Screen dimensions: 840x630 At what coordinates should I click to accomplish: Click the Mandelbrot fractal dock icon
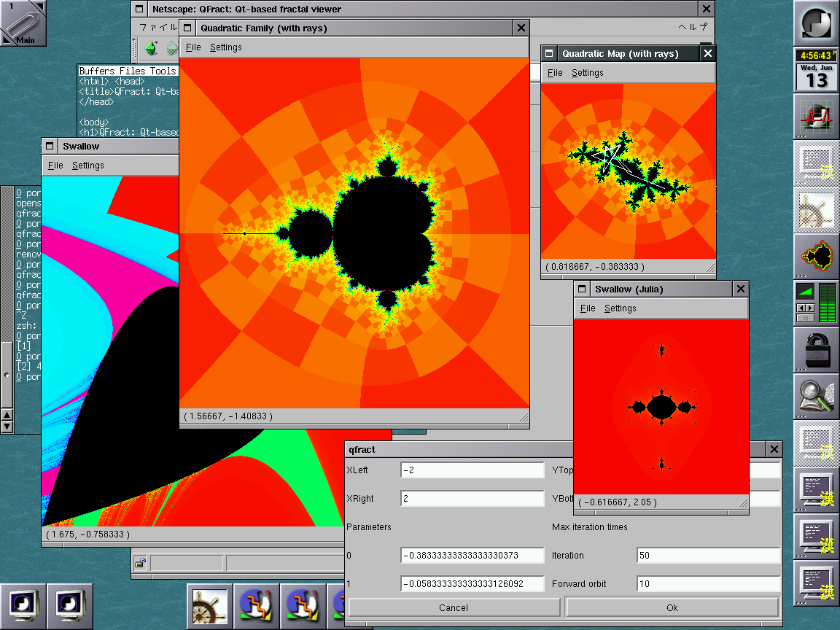817,256
